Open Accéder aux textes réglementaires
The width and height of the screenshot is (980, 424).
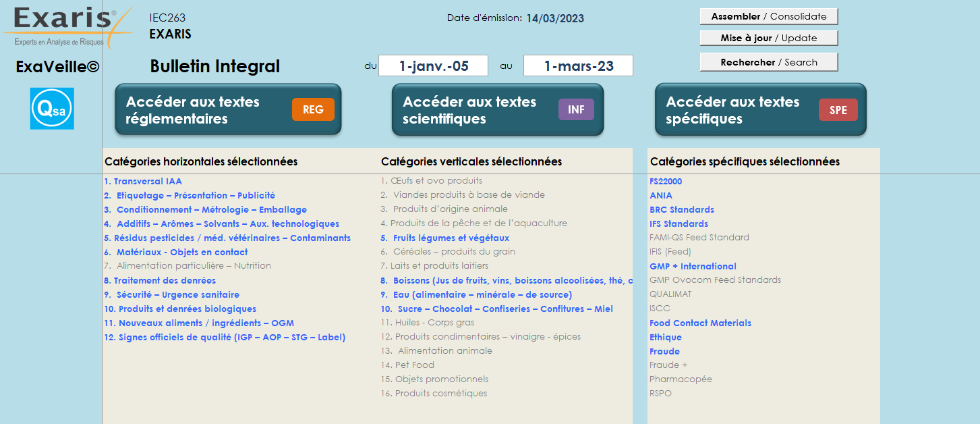pyautogui.click(x=228, y=110)
